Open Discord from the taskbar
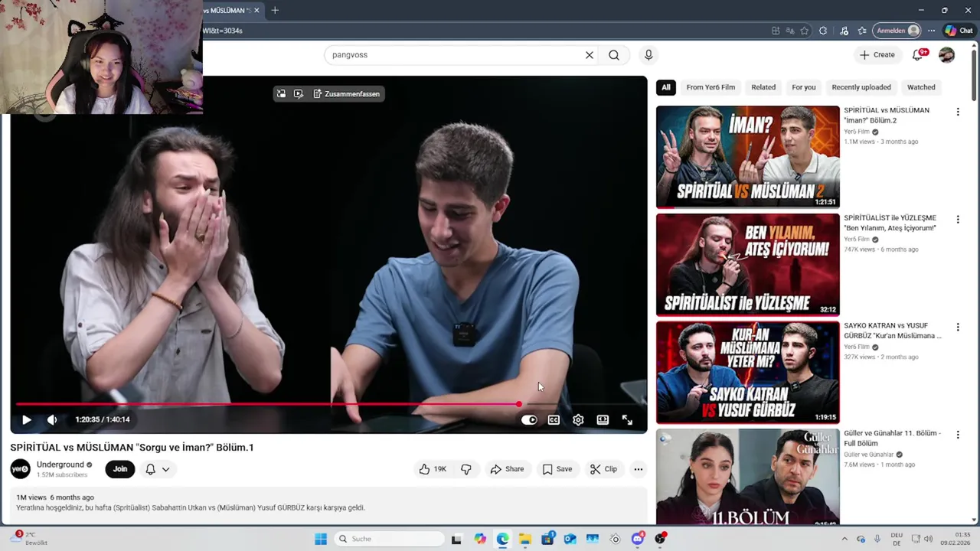980x551 pixels. click(638, 539)
